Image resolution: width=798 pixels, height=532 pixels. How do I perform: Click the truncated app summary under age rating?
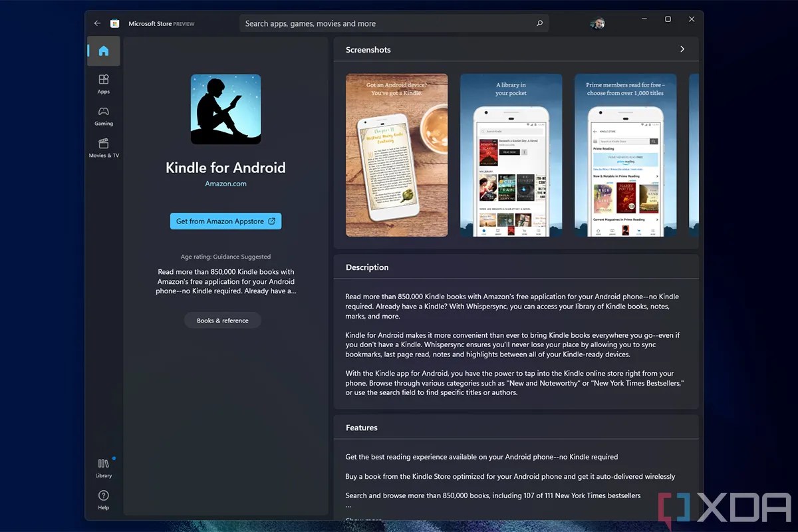pos(226,281)
